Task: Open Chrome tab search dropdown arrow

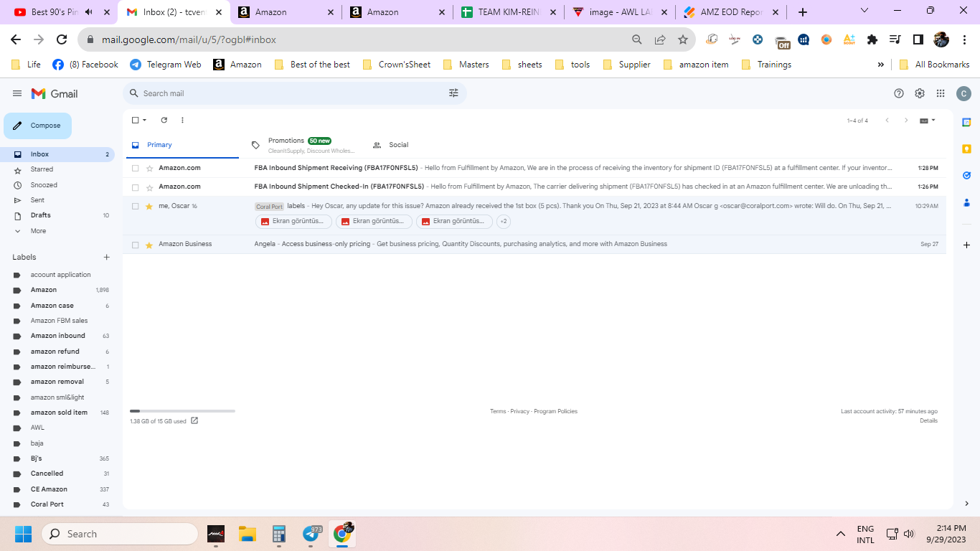Action: tap(864, 11)
